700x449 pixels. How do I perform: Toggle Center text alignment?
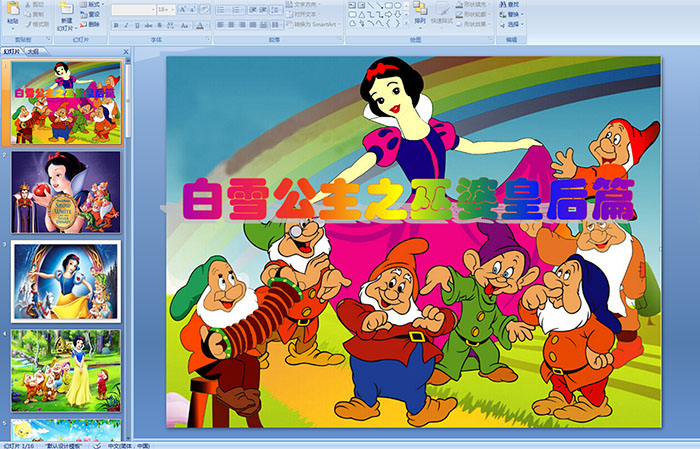[231, 25]
